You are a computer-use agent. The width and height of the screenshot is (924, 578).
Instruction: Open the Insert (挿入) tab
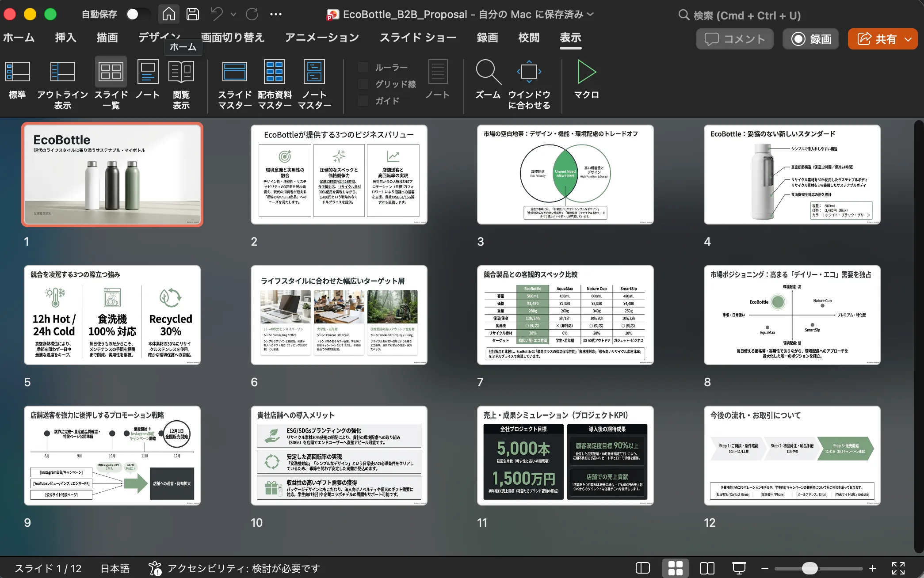65,38
